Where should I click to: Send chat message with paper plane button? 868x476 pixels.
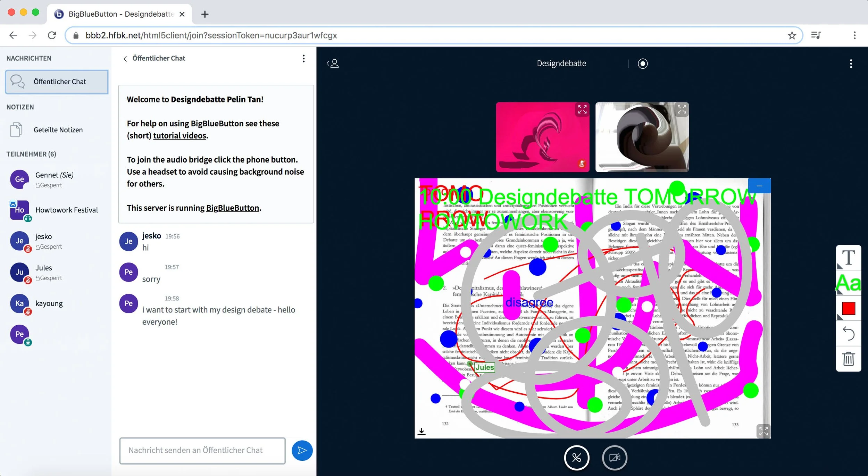click(302, 450)
